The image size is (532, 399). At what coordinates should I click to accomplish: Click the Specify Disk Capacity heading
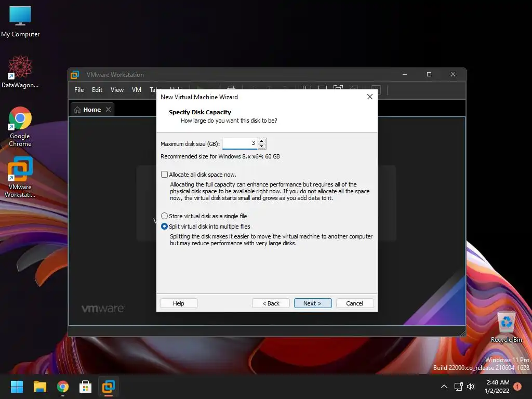click(x=200, y=112)
